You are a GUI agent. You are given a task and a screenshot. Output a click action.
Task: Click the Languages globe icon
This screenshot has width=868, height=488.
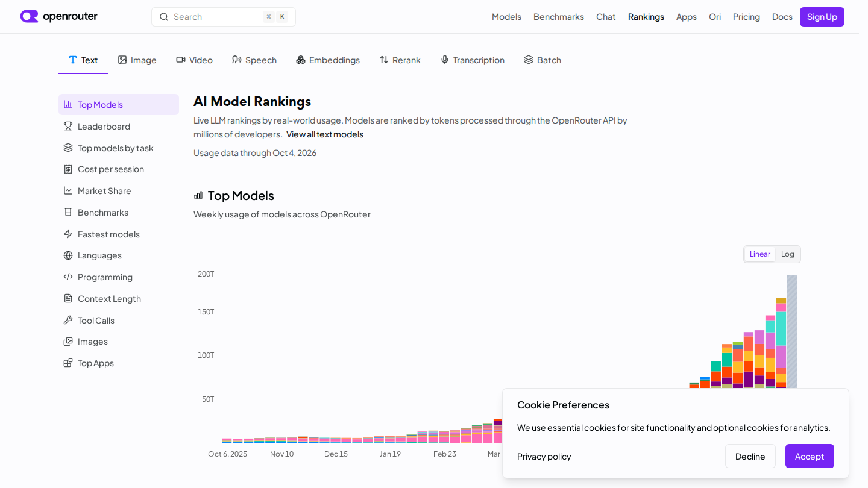pyautogui.click(x=68, y=255)
